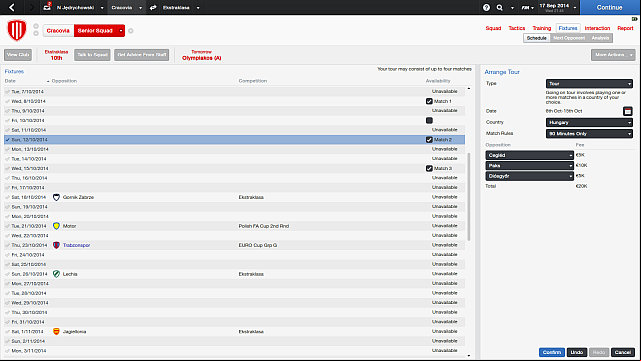Click the scroll-down arrow of fixtures list
641x361 pixels.
point(469,356)
